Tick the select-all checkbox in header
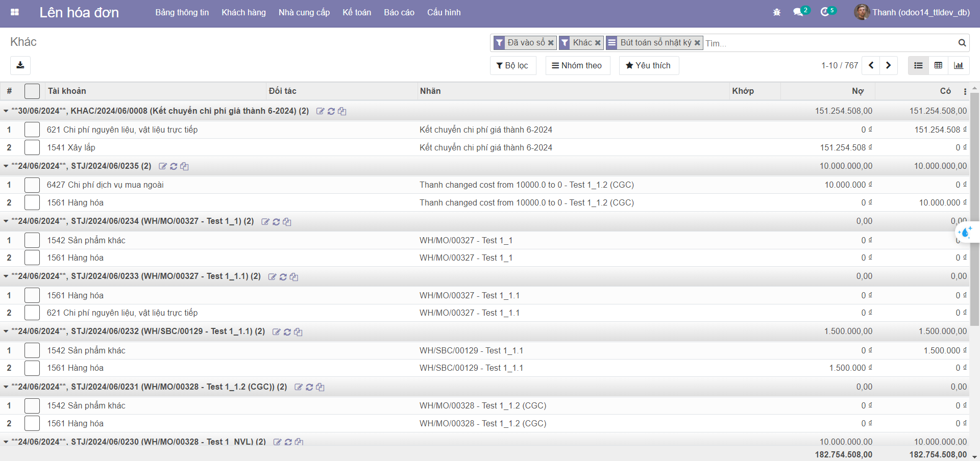 point(32,91)
